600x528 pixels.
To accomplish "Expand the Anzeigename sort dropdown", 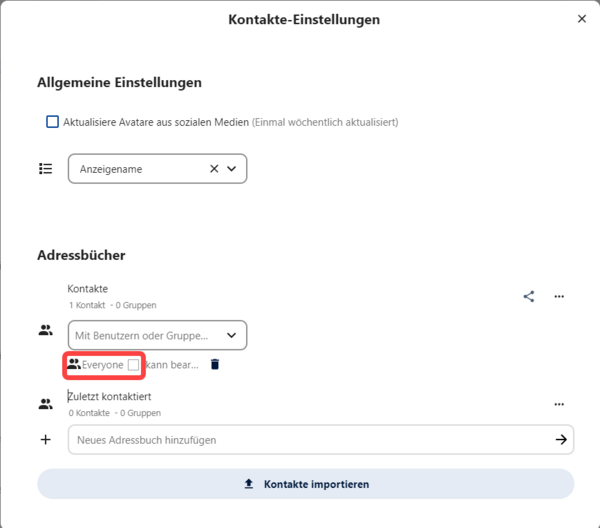I will click(232, 169).
